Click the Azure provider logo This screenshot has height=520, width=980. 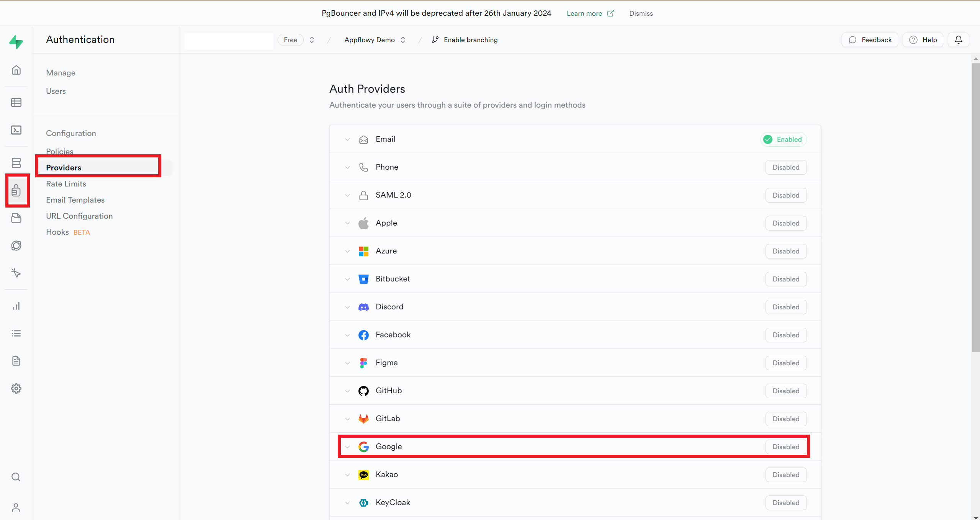pos(363,251)
